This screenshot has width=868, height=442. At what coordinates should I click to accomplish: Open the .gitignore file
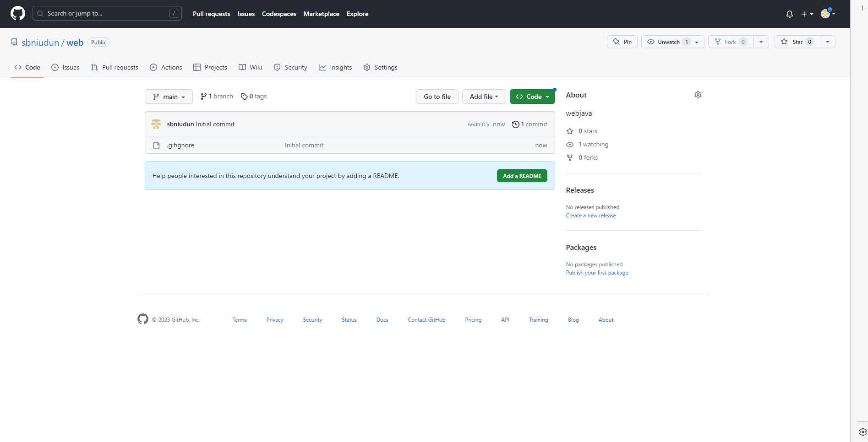[x=181, y=146]
